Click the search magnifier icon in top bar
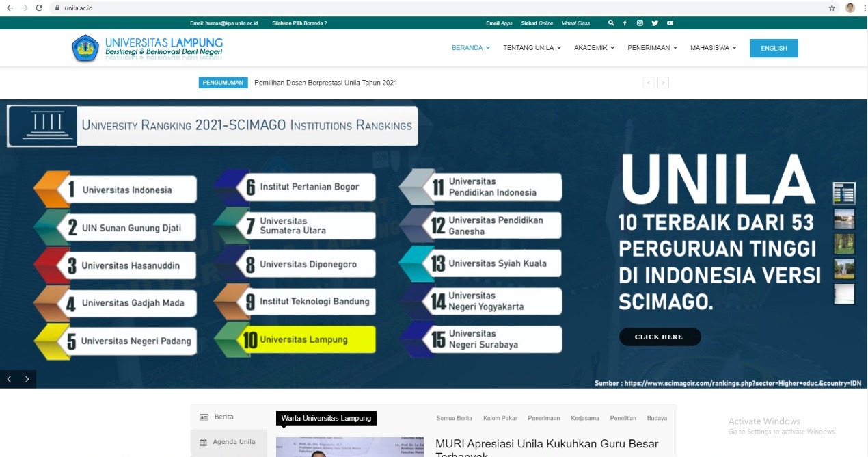The height and width of the screenshot is (457, 868). click(x=611, y=23)
